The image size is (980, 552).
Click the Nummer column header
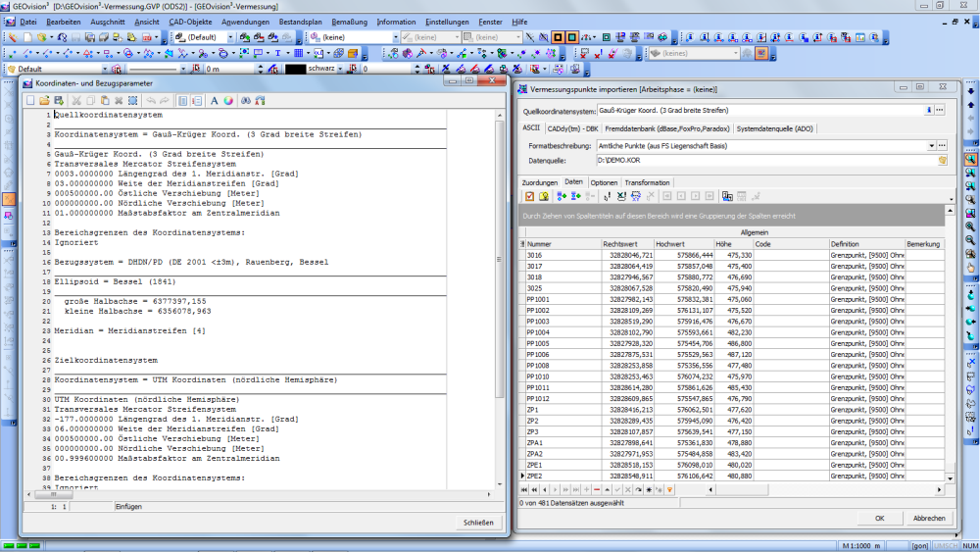[x=563, y=244]
